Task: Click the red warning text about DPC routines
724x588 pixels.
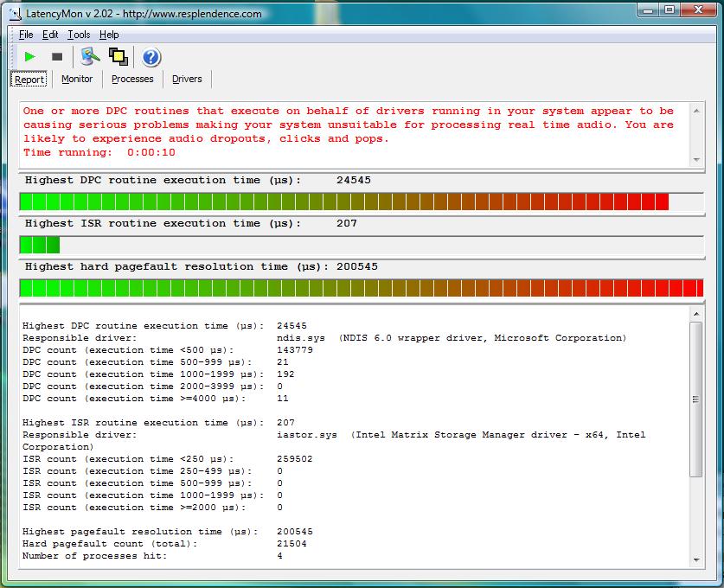Action: coord(349,125)
